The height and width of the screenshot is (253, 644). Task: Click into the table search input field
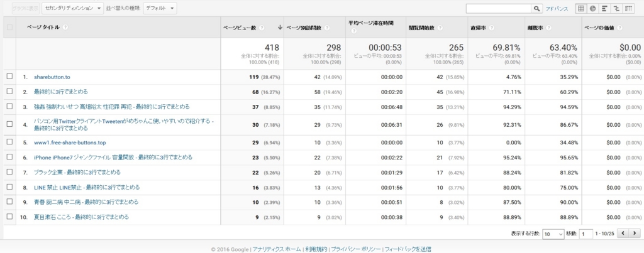point(499,8)
